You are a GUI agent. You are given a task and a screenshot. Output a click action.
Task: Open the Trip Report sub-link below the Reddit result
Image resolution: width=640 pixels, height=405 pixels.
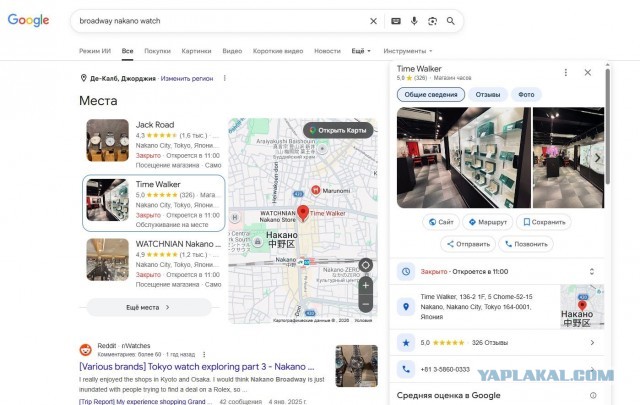(145, 402)
